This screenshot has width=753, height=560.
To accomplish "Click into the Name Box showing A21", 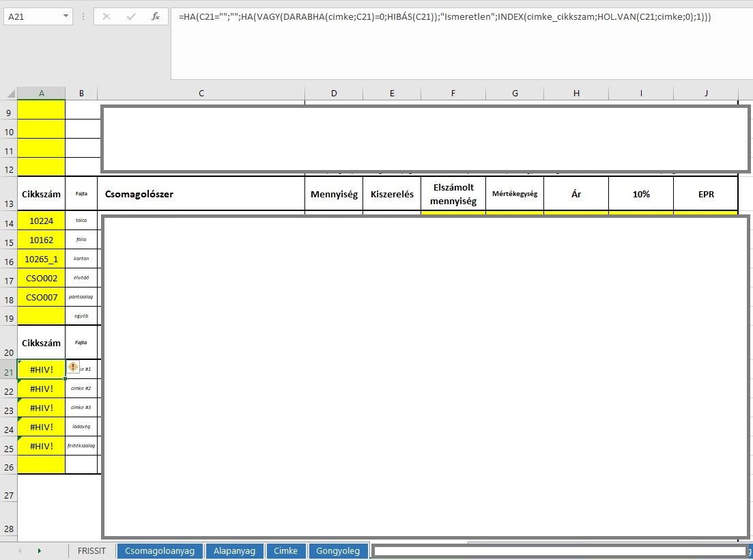I will coord(33,16).
